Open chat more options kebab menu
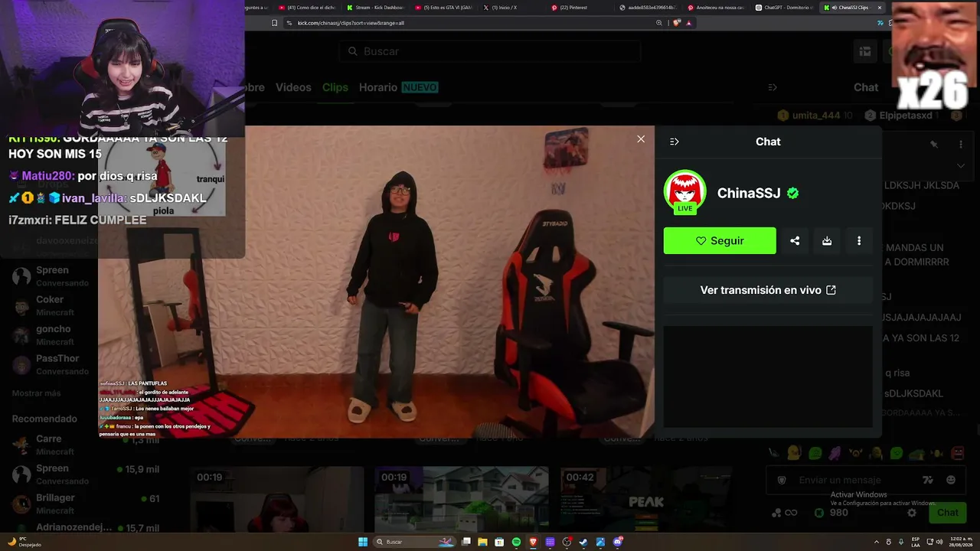Viewport: 980px width, 551px height. (x=961, y=144)
